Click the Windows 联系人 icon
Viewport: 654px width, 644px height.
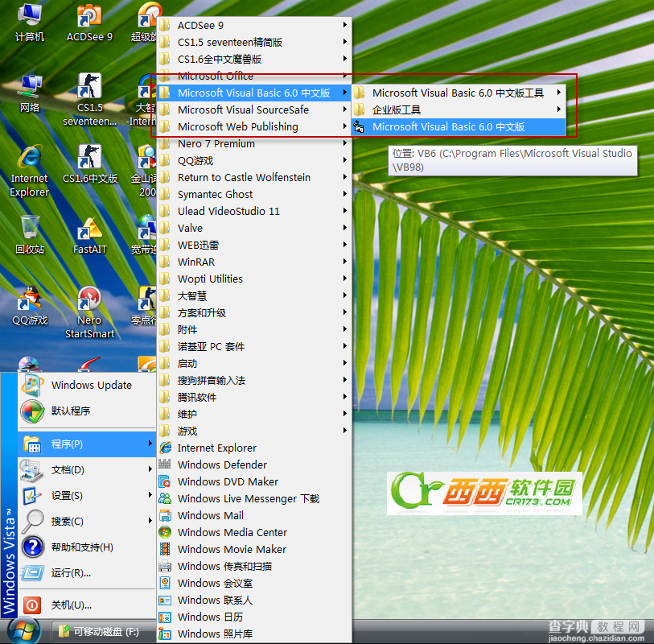tap(165, 601)
